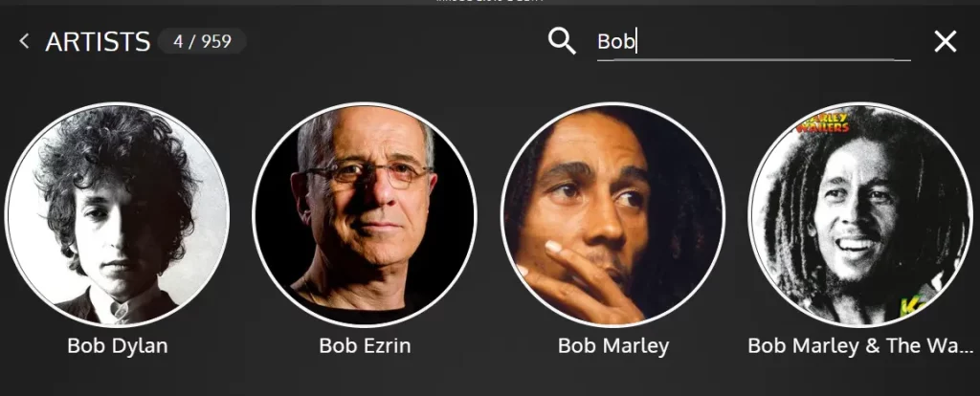Click the empty space inside the search box

click(x=775, y=42)
